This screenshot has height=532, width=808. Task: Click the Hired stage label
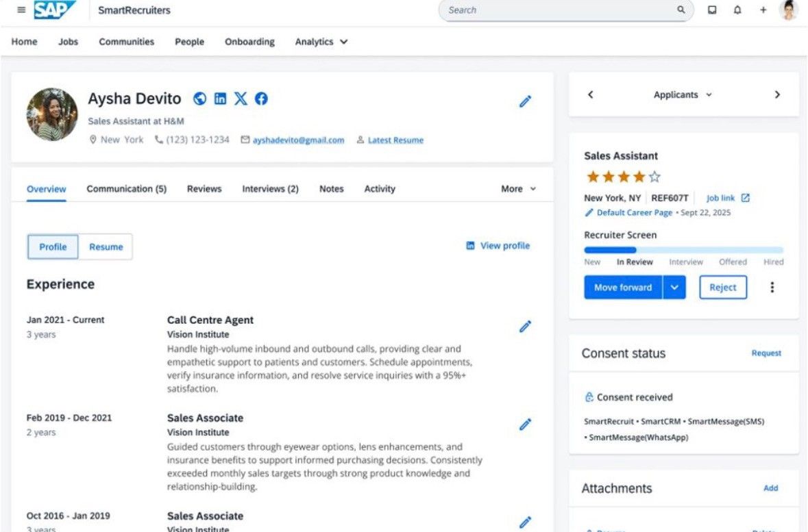click(774, 262)
